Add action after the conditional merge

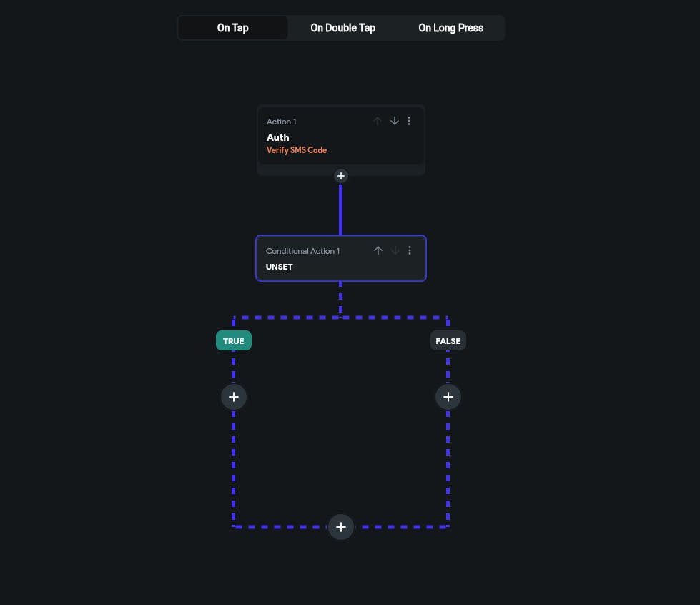pyautogui.click(x=340, y=527)
